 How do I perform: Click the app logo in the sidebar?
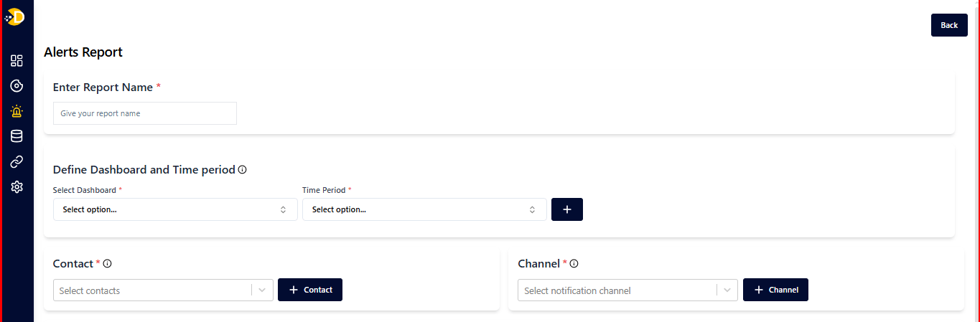coord(15,16)
